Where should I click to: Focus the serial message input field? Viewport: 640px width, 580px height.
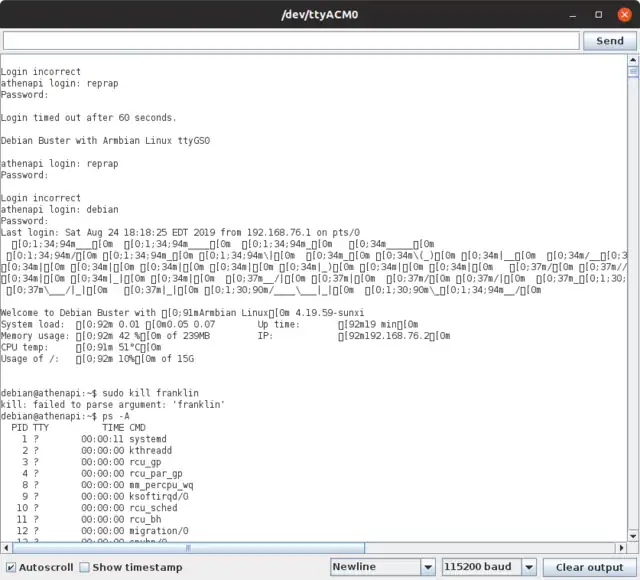[x=291, y=41]
